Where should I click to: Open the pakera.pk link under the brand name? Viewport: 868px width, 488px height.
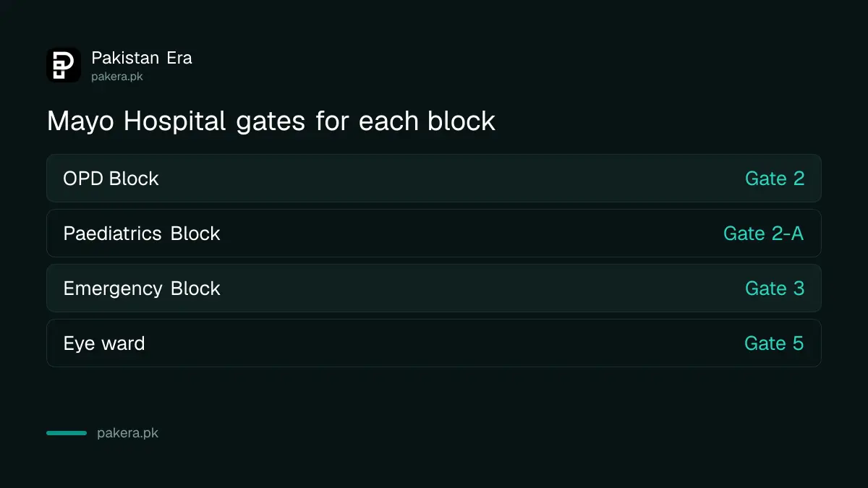coord(117,77)
